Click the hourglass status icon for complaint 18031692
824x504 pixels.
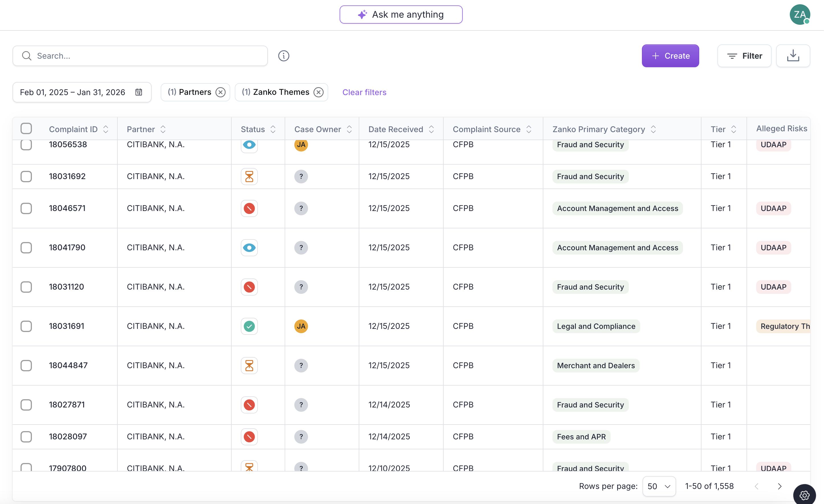[249, 177]
